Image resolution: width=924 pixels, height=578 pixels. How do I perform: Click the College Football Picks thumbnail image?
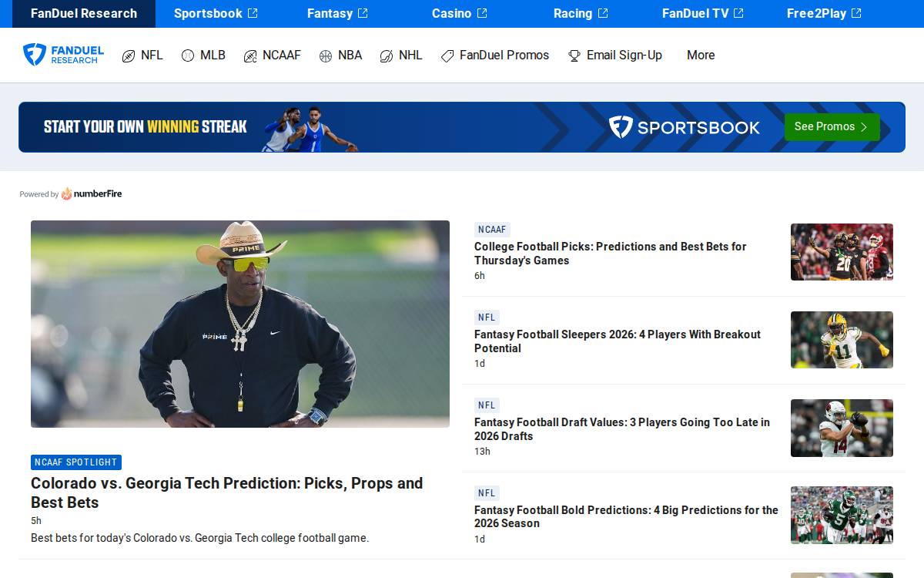pos(842,252)
